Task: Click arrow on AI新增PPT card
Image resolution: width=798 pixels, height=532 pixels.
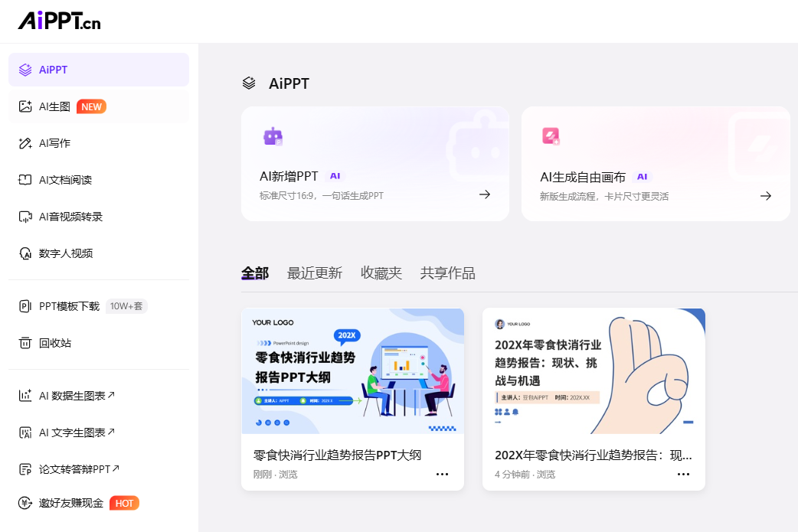Action: 485,194
